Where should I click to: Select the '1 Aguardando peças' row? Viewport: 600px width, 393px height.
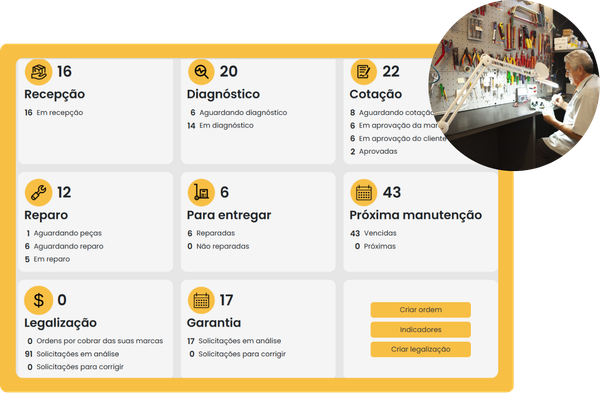coord(64,233)
